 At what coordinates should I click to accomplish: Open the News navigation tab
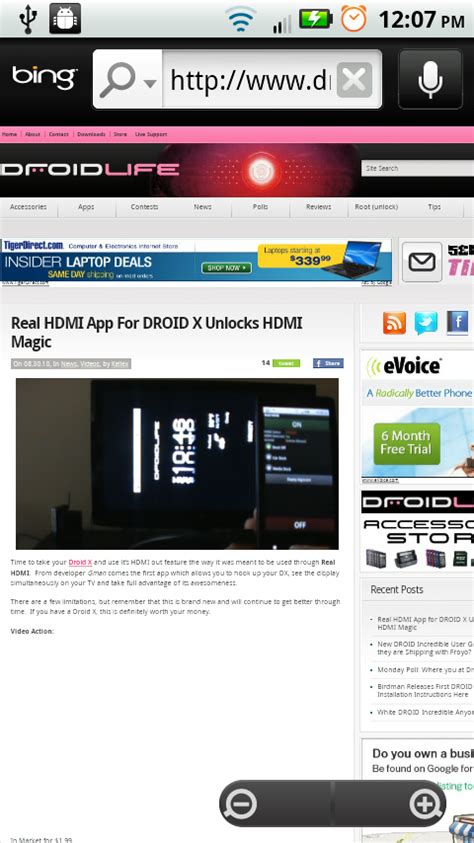coord(203,207)
